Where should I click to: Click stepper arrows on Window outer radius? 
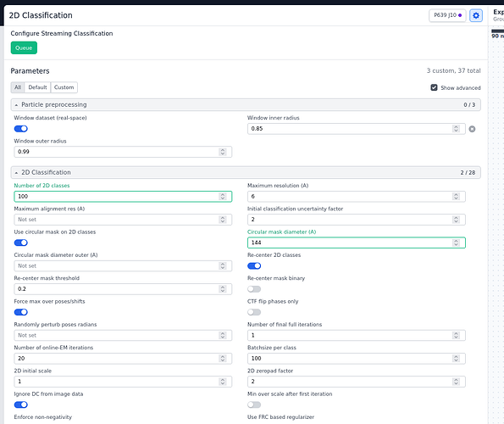tap(223, 152)
